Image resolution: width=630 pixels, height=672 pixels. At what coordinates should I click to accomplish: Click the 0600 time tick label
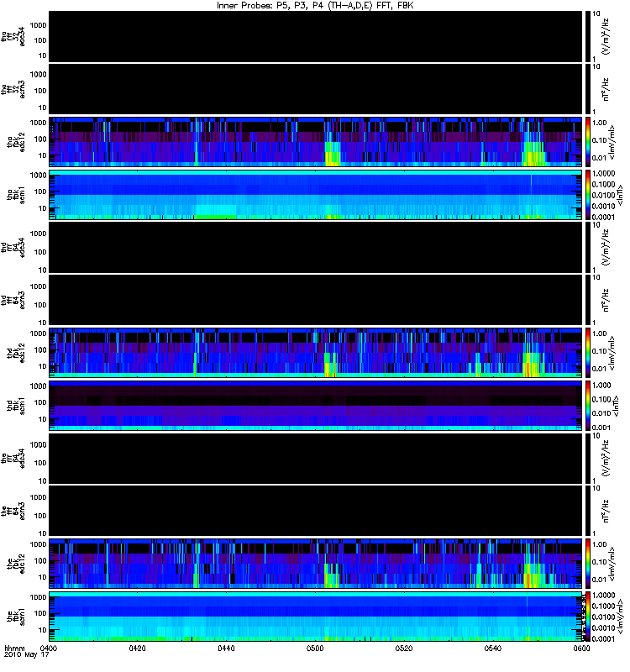tap(581, 648)
